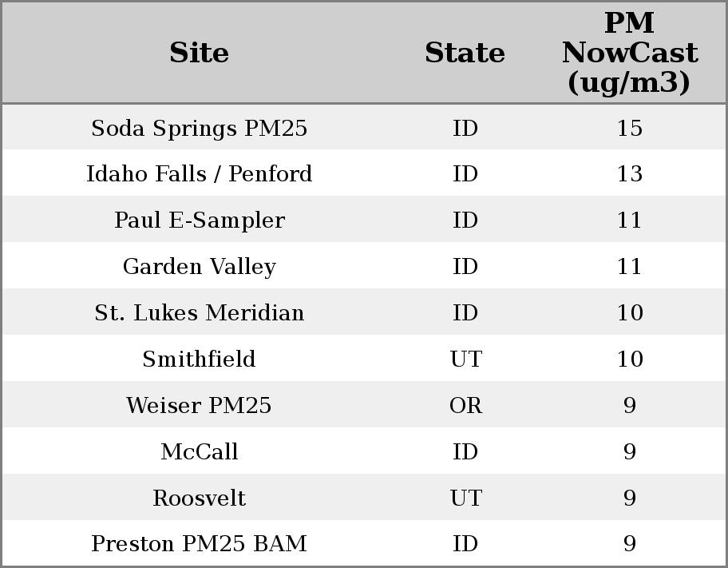Click the NowCast value 13 for Idaho Falls
Image resolution: width=728 pixels, height=568 pixels.
[629, 174]
